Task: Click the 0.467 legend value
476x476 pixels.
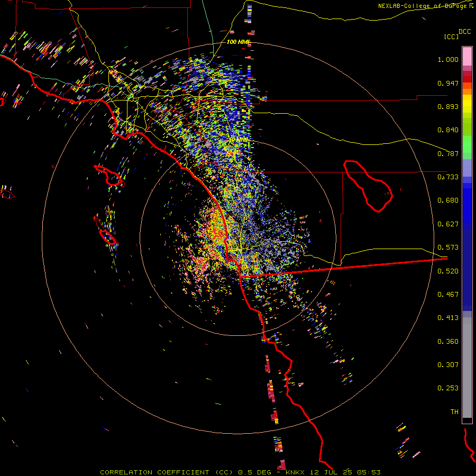Action: (448, 295)
